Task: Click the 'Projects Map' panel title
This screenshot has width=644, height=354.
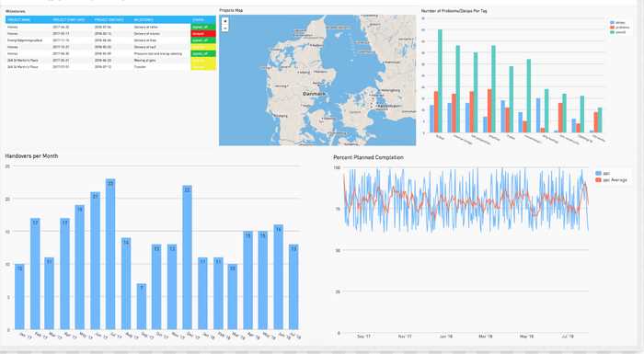Action: click(231, 10)
